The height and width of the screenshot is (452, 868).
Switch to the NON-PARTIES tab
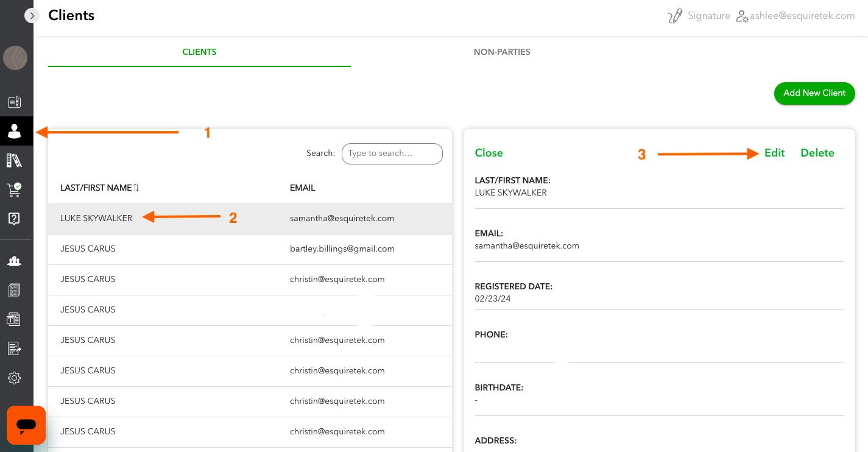(x=502, y=52)
